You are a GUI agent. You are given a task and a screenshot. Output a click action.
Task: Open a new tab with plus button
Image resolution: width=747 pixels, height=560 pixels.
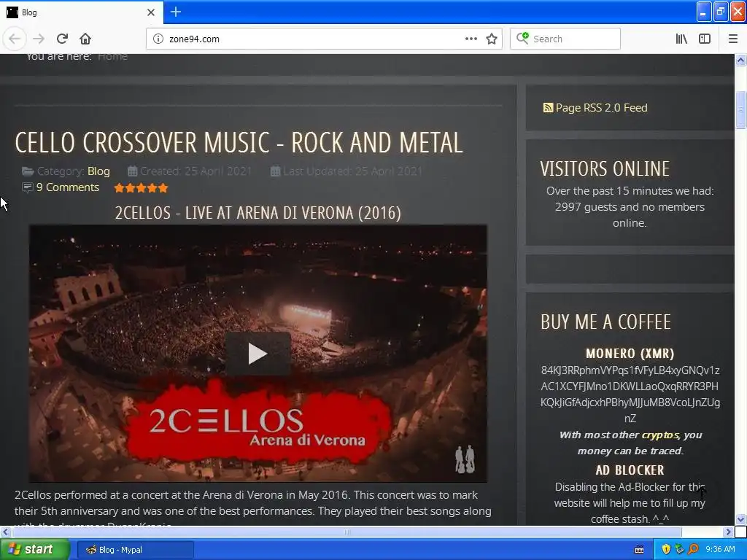(175, 12)
